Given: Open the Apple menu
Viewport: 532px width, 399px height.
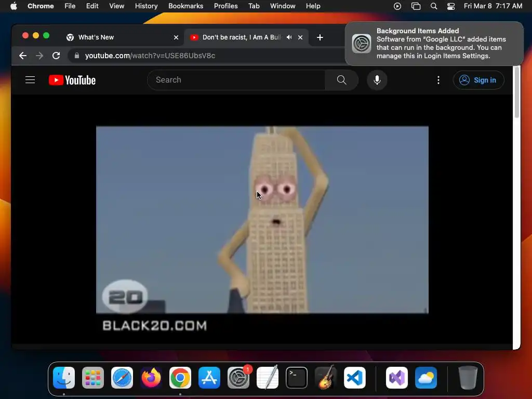Looking at the screenshot, I should [13, 6].
